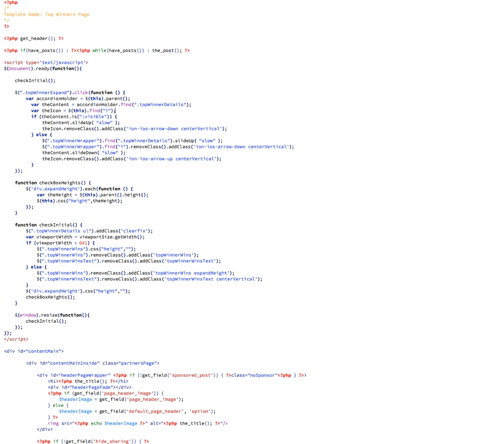
Task: Click the theContent.slideDown( "slow" ) line
Action: click(84, 153)
